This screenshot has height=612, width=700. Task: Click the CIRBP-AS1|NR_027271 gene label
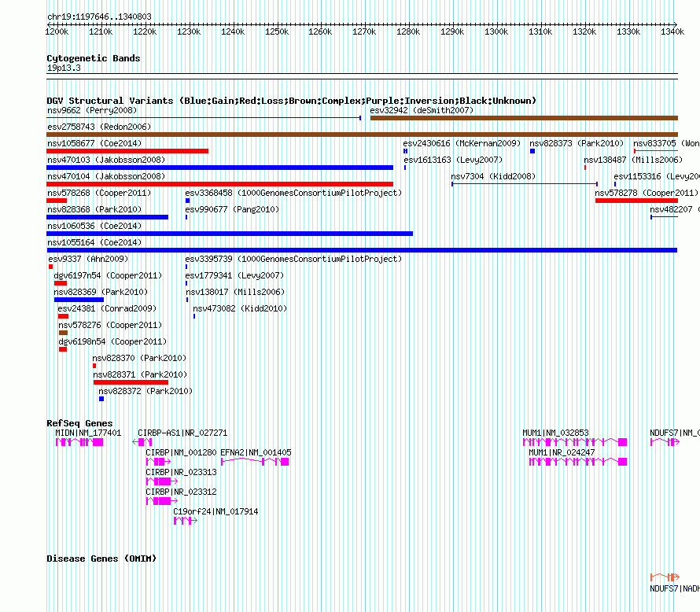182,433
